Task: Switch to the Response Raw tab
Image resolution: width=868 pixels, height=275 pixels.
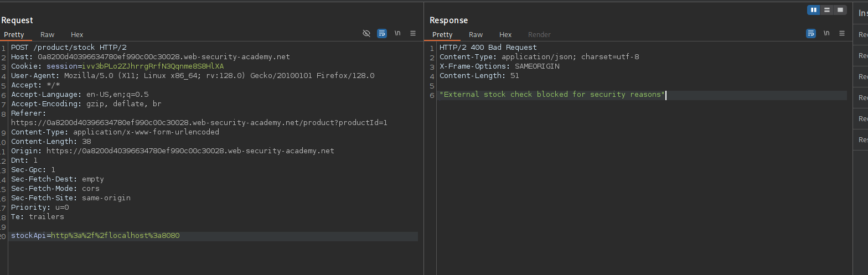Action: tap(476, 35)
